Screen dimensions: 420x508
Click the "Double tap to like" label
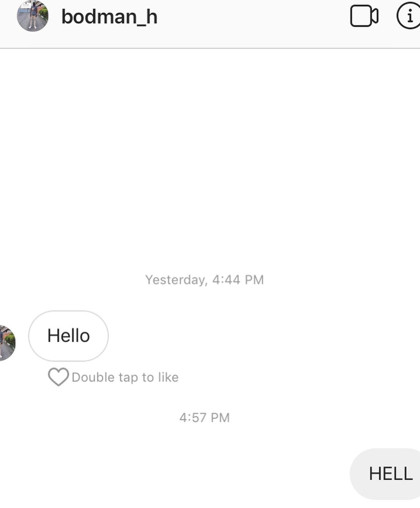[x=125, y=377]
